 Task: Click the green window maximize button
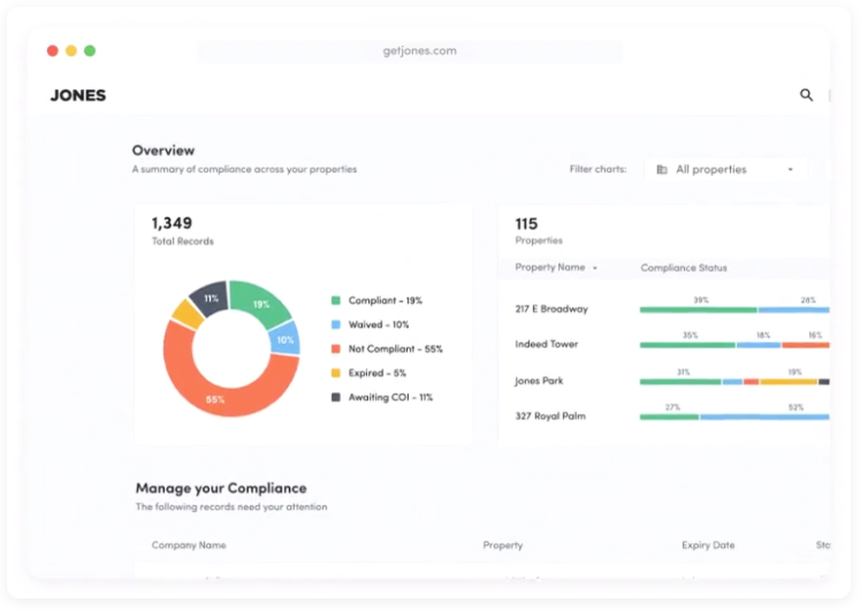tap(89, 51)
